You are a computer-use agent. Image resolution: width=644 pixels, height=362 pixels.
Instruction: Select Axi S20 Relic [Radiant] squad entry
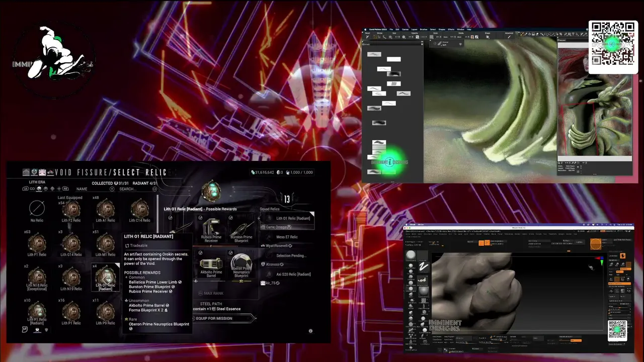tap(287, 274)
